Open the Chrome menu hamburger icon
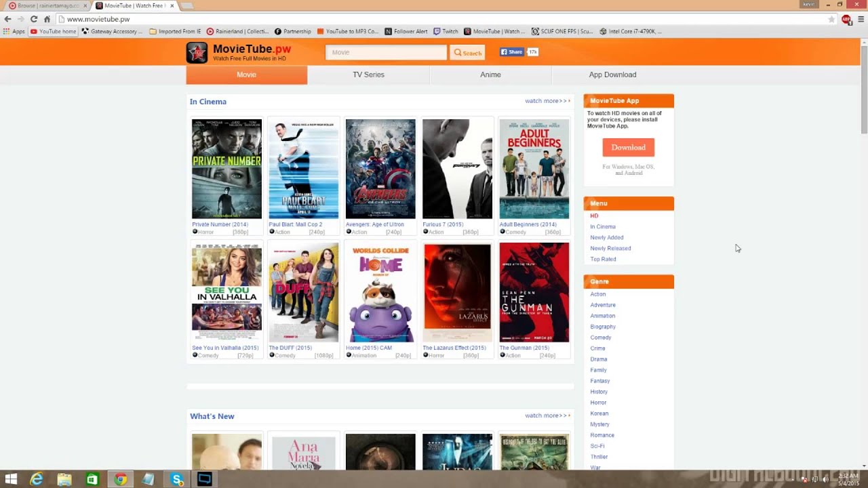 (861, 19)
